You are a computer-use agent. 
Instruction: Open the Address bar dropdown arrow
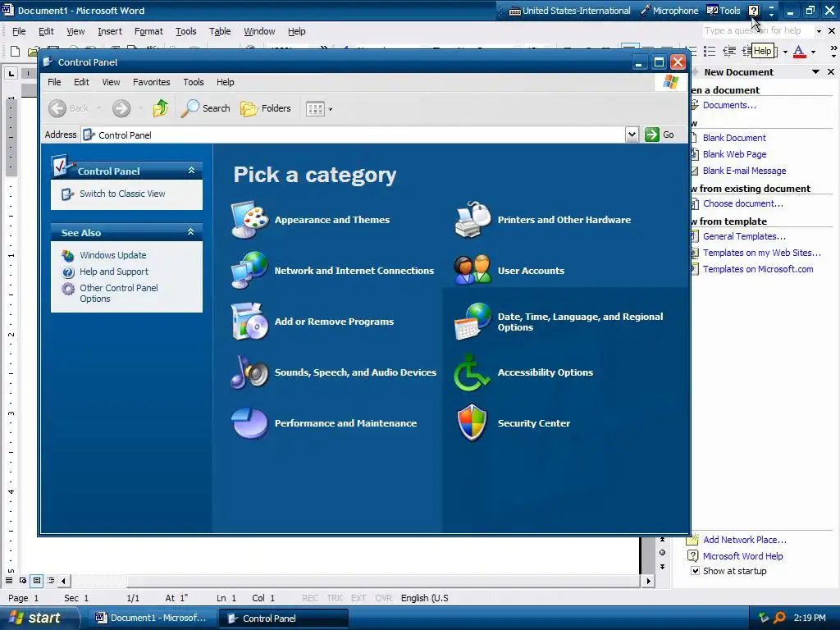click(632, 135)
